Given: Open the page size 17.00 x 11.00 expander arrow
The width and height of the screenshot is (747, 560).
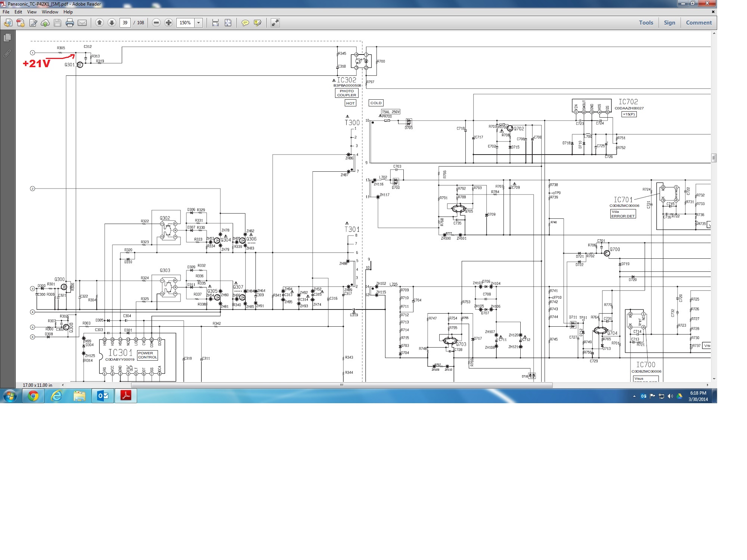Looking at the screenshot, I should [x=63, y=385].
